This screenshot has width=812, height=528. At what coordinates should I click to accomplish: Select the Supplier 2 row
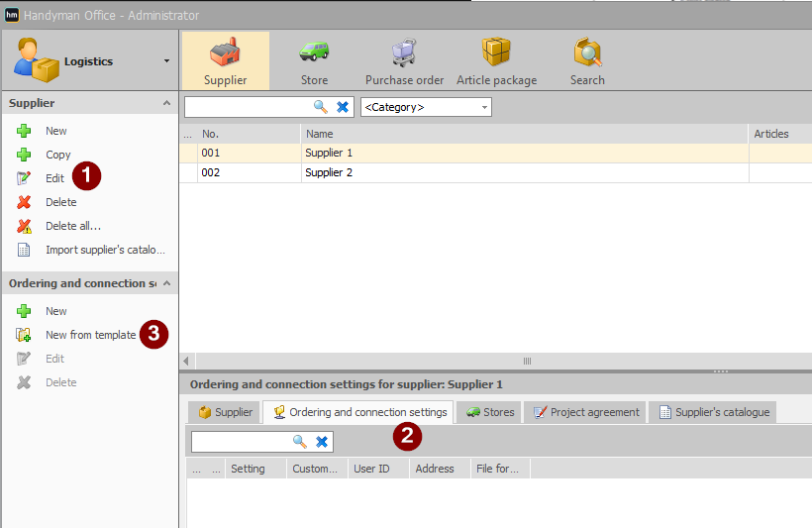[495, 172]
